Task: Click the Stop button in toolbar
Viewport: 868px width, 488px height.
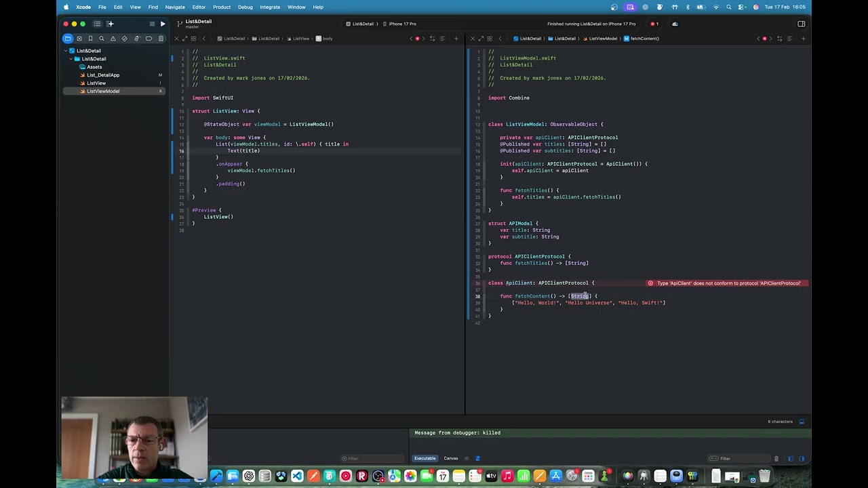Action: tap(152, 24)
